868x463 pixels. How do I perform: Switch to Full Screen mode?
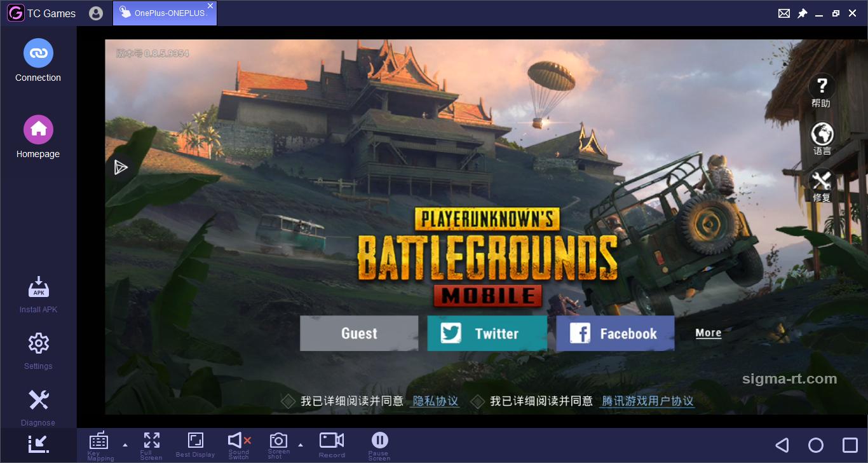(151, 445)
